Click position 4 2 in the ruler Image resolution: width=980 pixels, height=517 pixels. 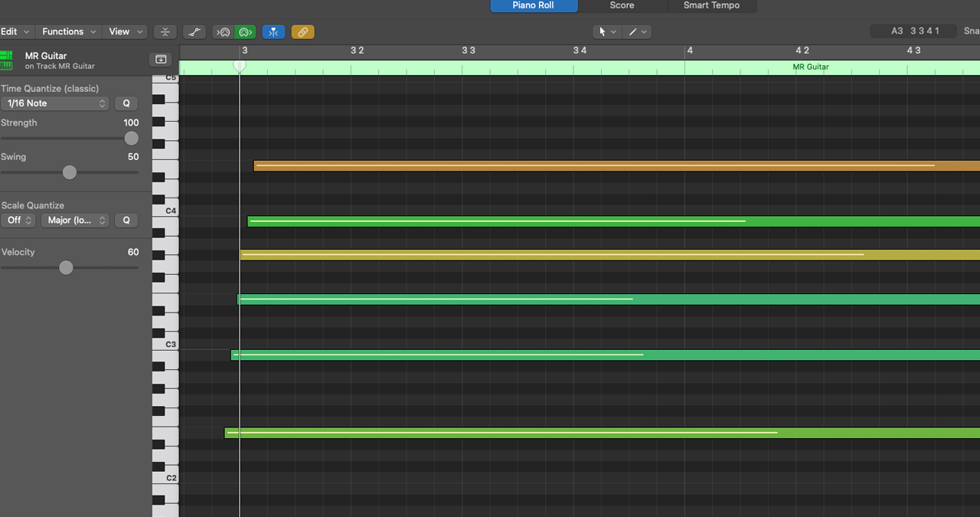pyautogui.click(x=802, y=51)
